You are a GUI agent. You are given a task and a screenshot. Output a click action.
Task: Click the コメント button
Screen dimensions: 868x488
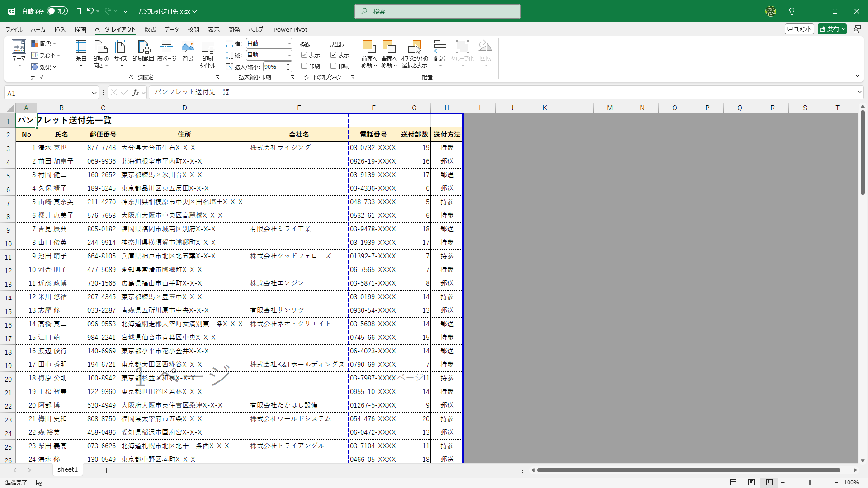coord(799,28)
